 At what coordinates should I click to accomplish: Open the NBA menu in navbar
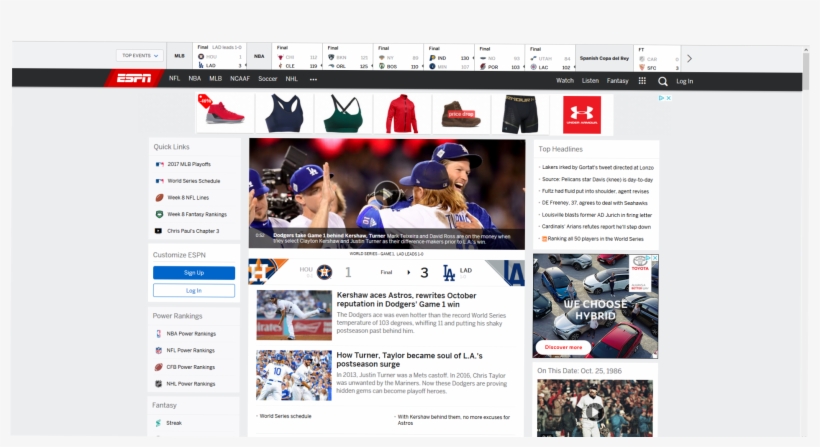click(x=195, y=78)
